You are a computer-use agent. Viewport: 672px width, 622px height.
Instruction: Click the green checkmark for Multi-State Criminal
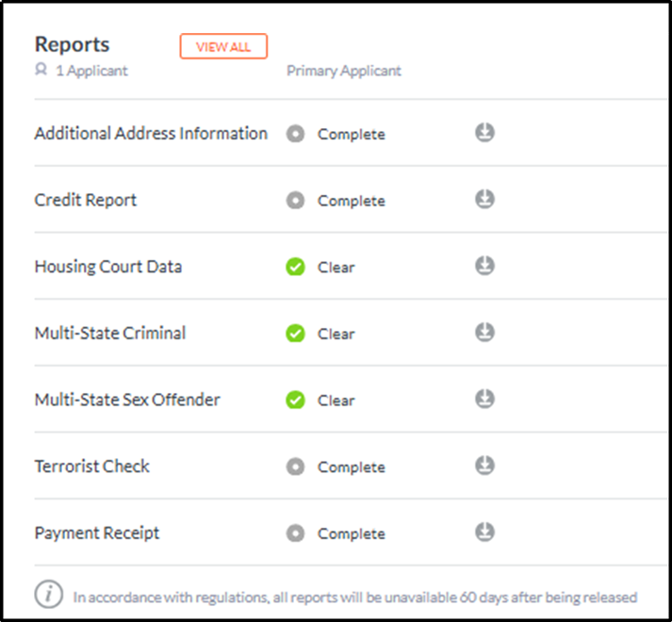pyautogui.click(x=295, y=334)
